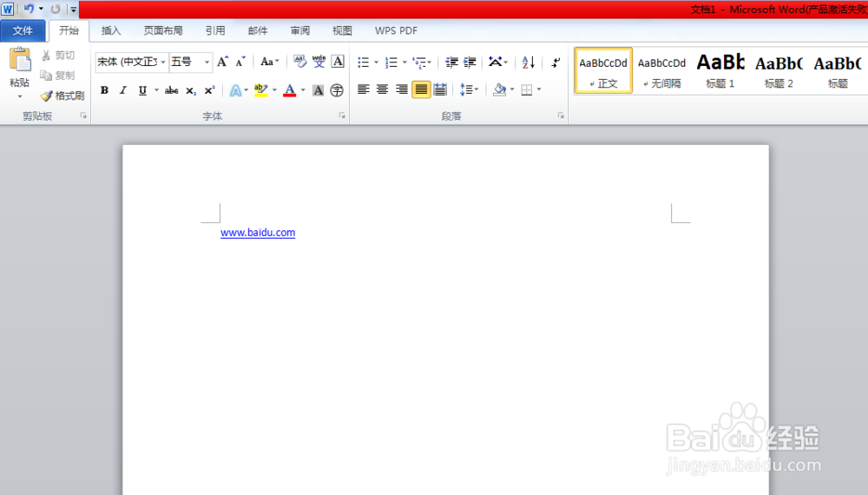Apply the Normal (正文) style

pos(603,70)
